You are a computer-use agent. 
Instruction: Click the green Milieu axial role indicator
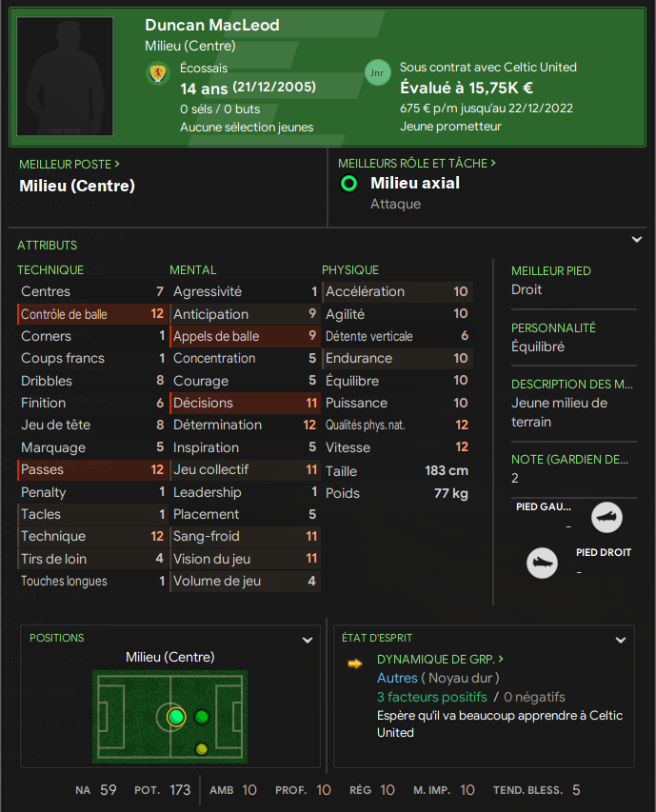(x=349, y=184)
